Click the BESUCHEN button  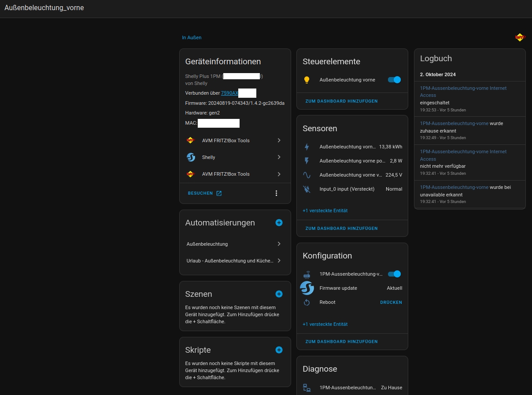click(205, 193)
